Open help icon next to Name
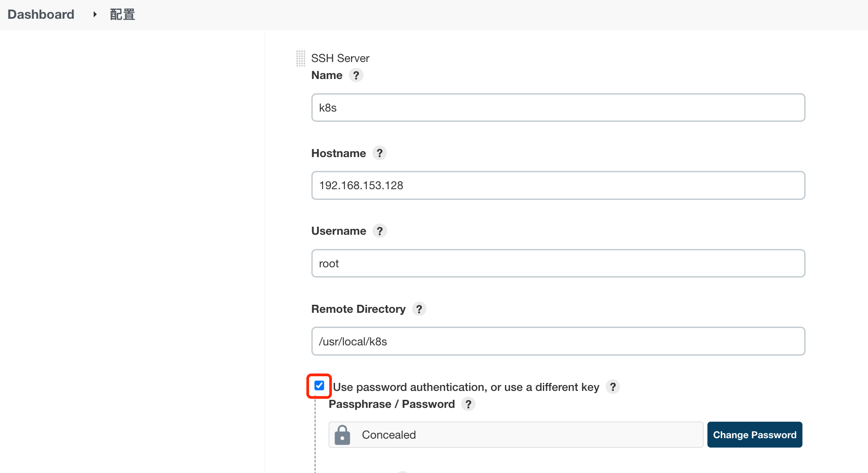Image resolution: width=868 pixels, height=473 pixels. point(356,75)
